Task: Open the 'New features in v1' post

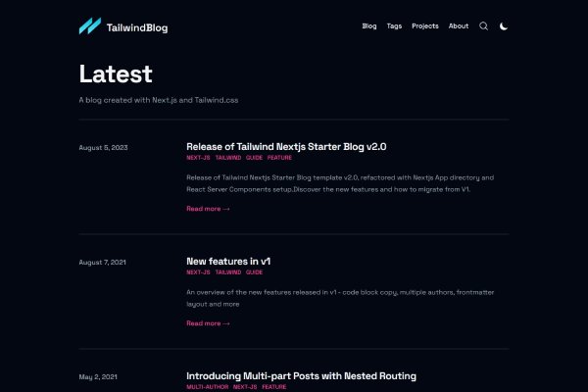Action: tap(228, 261)
